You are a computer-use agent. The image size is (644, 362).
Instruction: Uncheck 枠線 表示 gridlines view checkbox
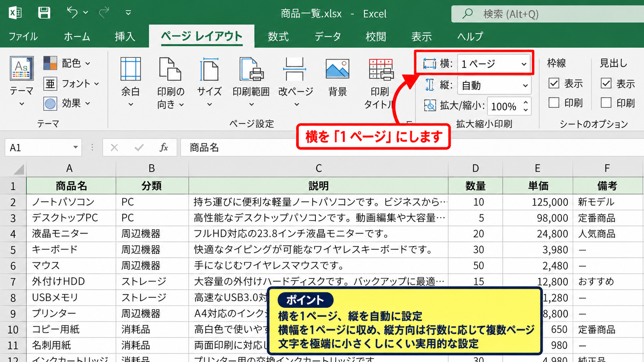pyautogui.click(x=554, y=83)
